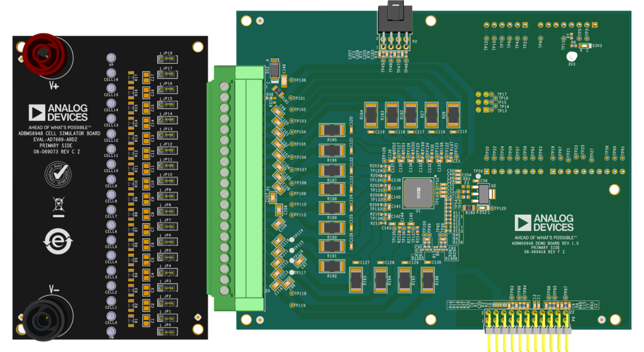
Task: Click 'ADBMS6948 CELL SIMULATOR BOARD' text
Action: click(59, 133)
